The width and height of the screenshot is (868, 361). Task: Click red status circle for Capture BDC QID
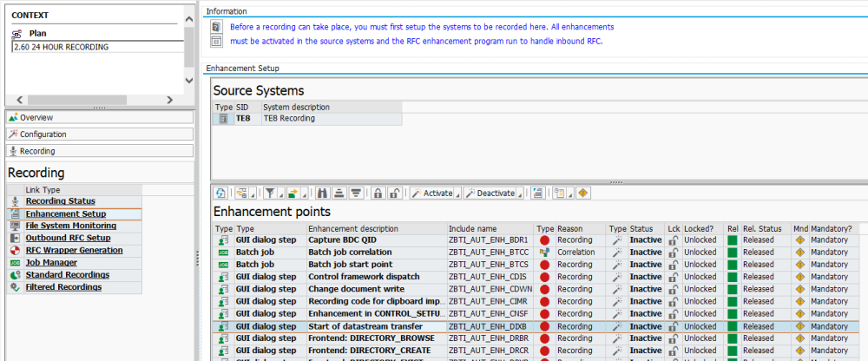544,240
